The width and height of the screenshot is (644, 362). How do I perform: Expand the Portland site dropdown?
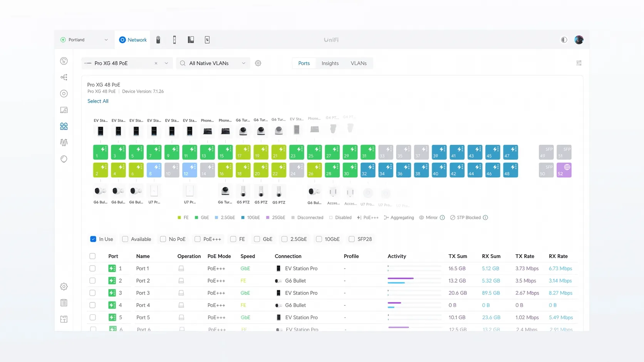click(x=106, y=40)
